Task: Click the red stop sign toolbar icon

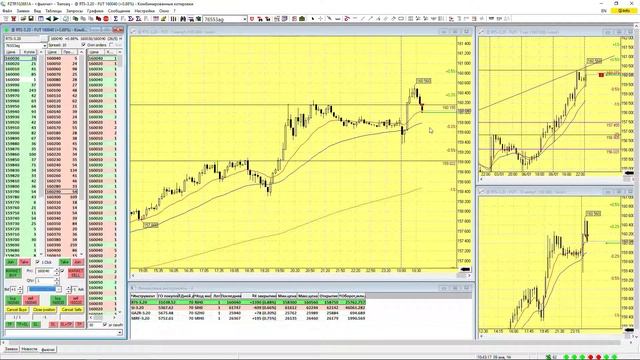Action: click(106, 19)
